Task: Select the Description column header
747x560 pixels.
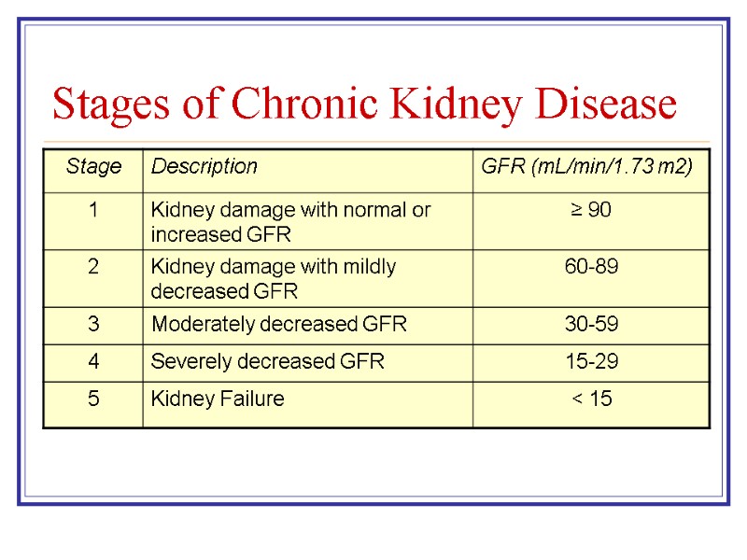Action: click(x=204, y=167)
